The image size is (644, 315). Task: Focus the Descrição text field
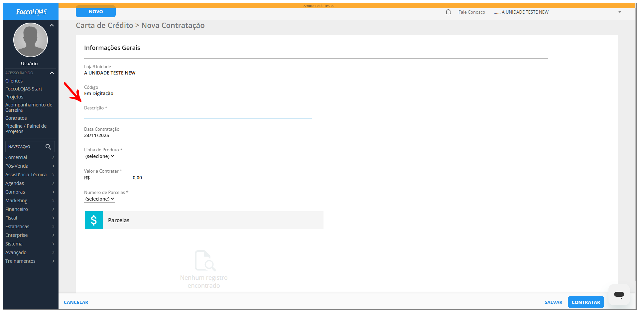click(x=198, y=114)
